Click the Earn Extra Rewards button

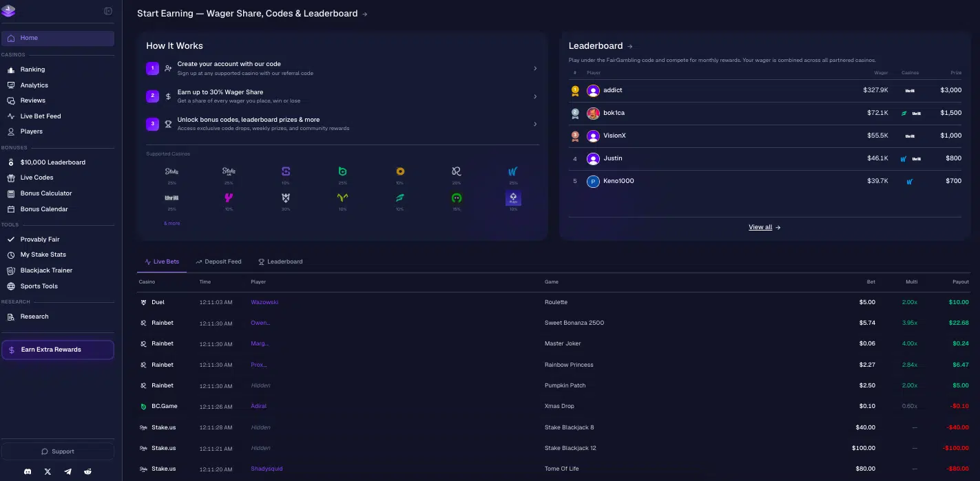pyautogui.click(x=58, y=350)
